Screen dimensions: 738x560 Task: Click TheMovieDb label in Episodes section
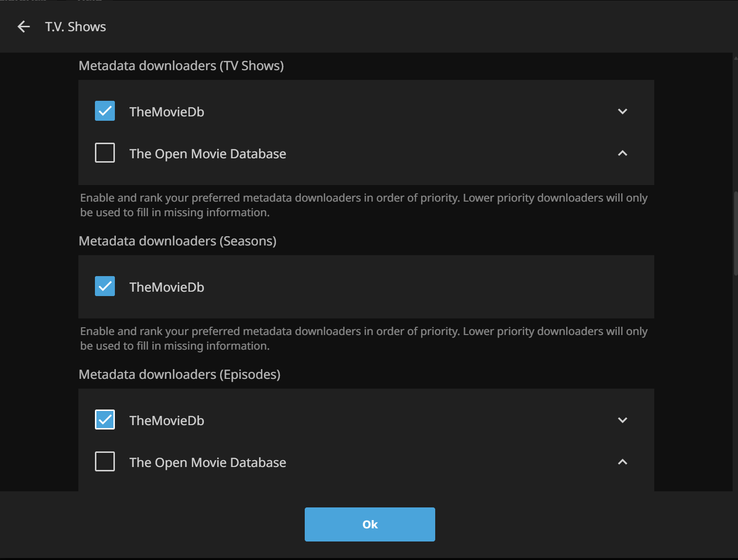click(166, 421)
